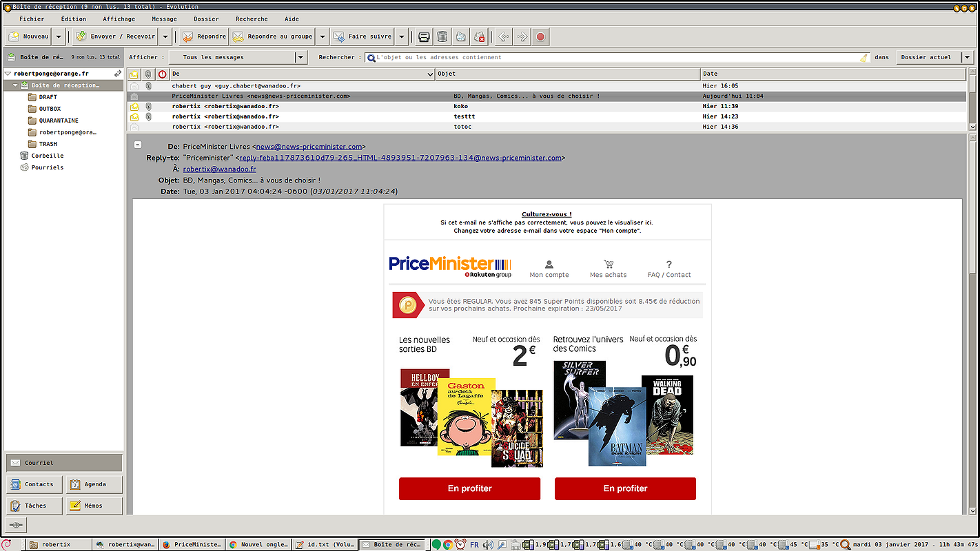The height and width of the screenshot is (551, 980).
Task: Select the message with subject koko
Action: coord(547,106)
